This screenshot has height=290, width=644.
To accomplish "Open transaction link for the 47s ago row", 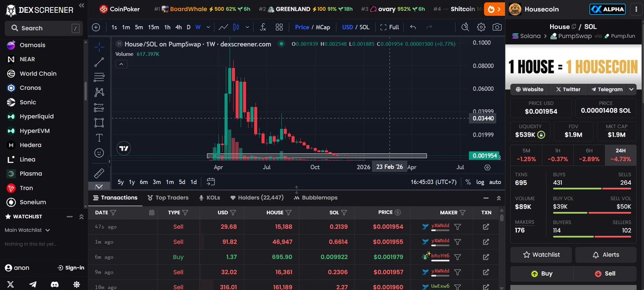I will tap(486, 227).
